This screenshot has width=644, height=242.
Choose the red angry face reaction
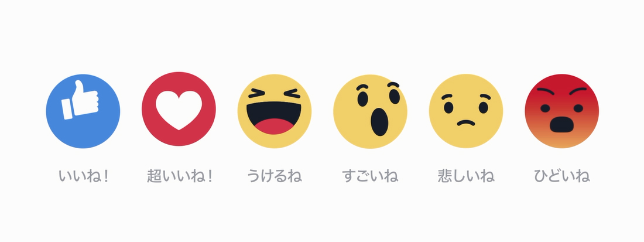click(x=561, y=111)
